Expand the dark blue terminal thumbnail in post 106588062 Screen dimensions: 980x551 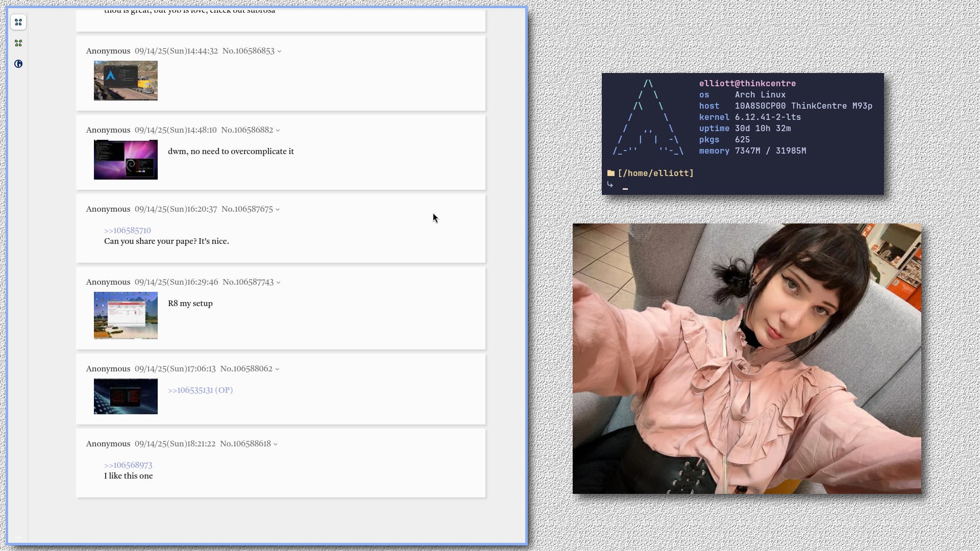click(126, 396)
